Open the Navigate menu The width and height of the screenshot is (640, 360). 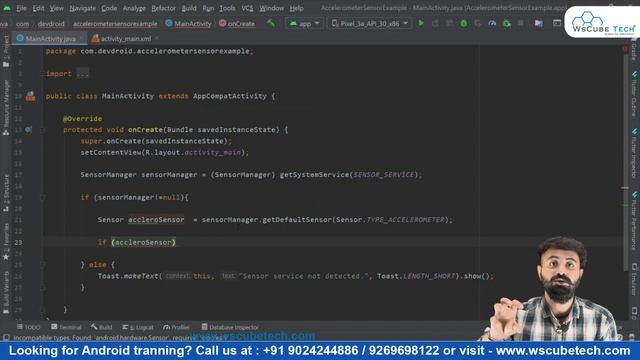[82, 8]
